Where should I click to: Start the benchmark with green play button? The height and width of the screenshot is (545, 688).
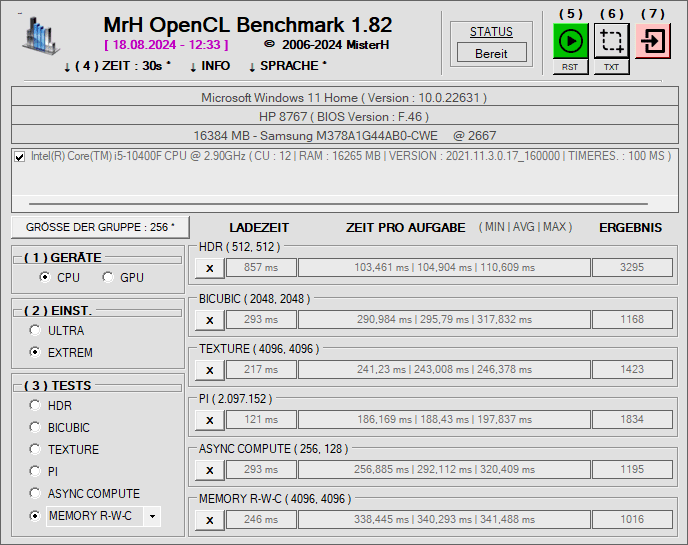click(570, 41)
